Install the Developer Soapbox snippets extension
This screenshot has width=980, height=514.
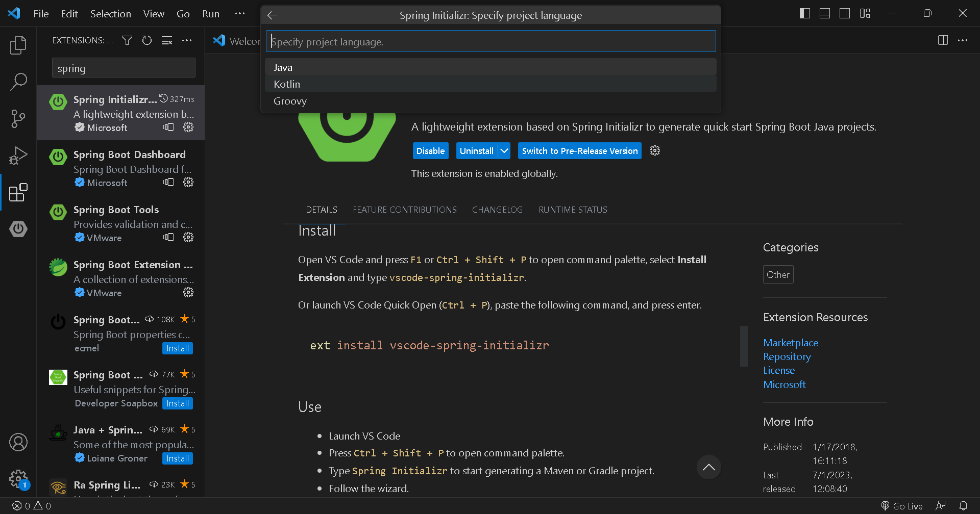(x=178, y=403)
